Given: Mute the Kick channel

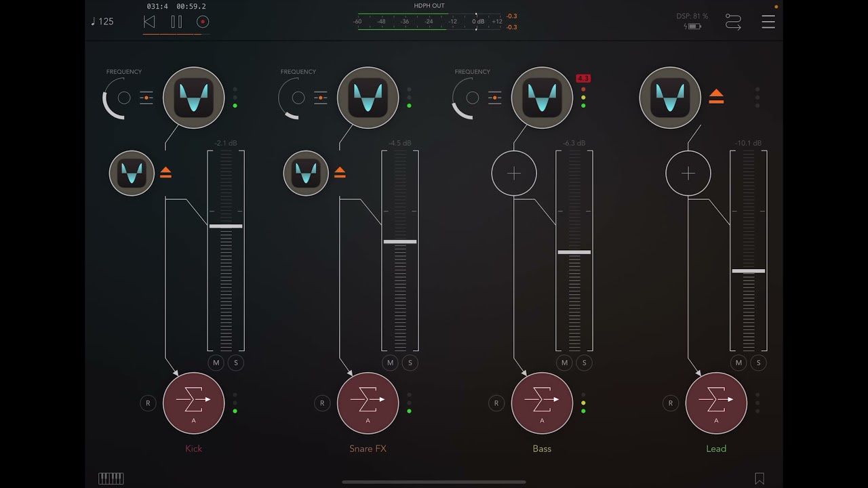Looking at the screenshot, I should (216, 363).
